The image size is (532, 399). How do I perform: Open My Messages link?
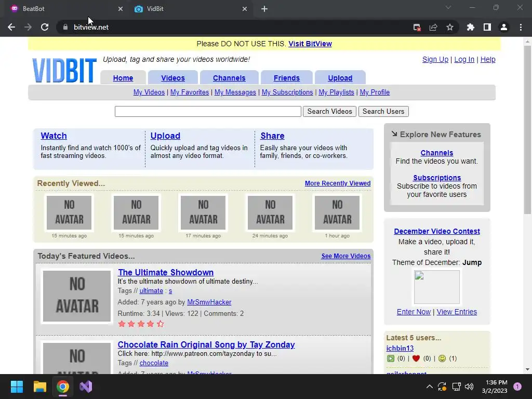coord(235,92)
